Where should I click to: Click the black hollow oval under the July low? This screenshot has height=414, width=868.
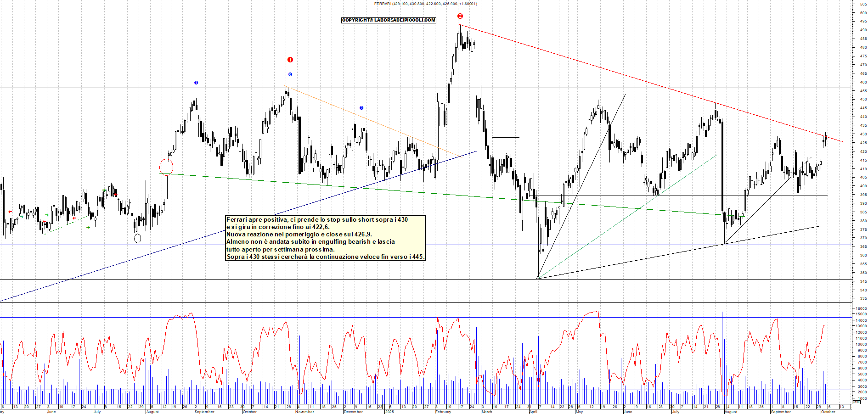[x=137, y=238]
